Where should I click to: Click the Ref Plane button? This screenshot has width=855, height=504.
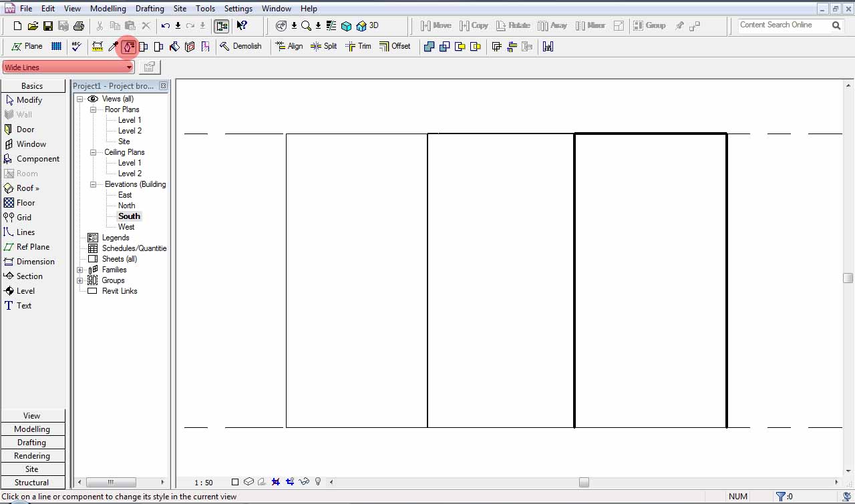click(x=33, y=247)
